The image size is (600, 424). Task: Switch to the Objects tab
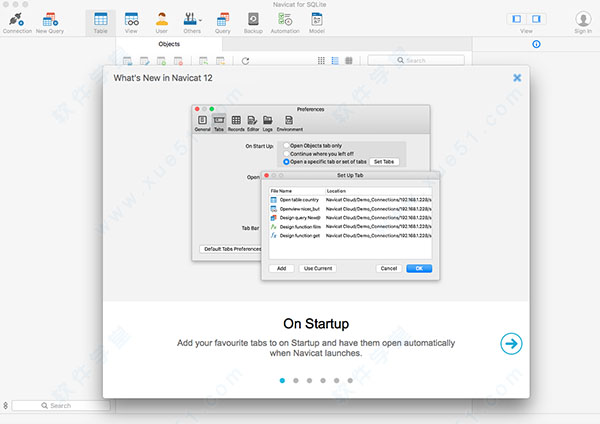pos(169,44)
